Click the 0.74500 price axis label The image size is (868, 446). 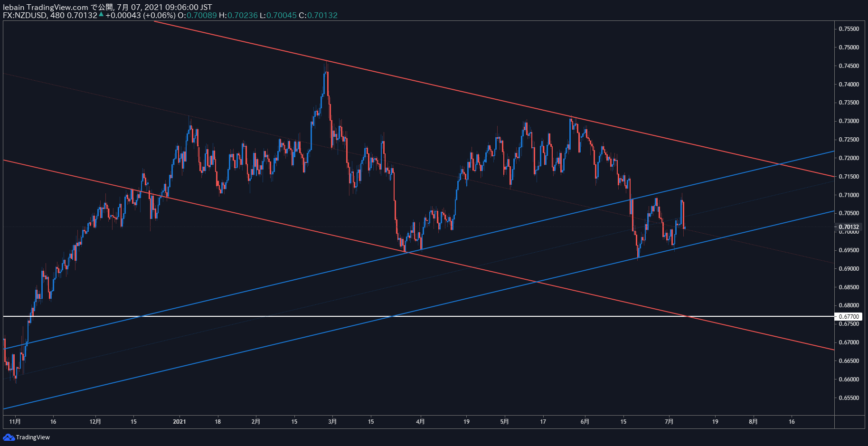[849, 66]
